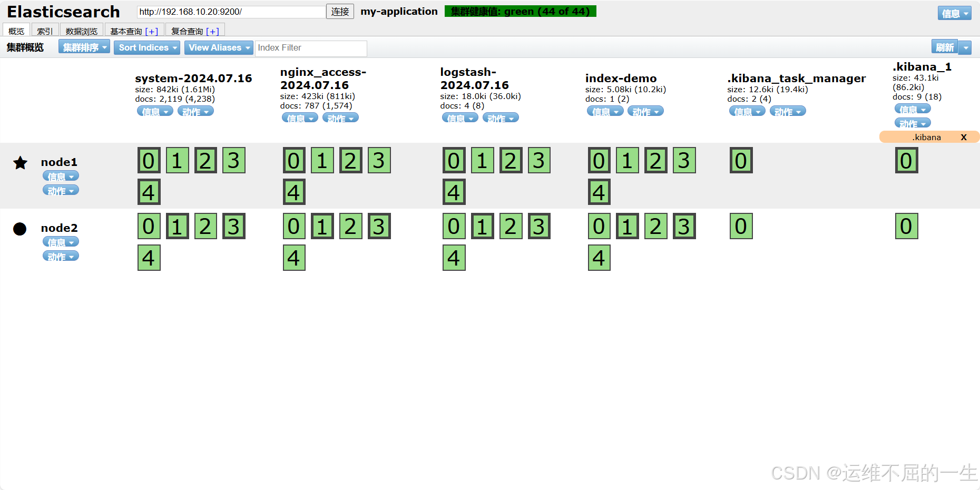Remove the .kibana alias with X

964,137
